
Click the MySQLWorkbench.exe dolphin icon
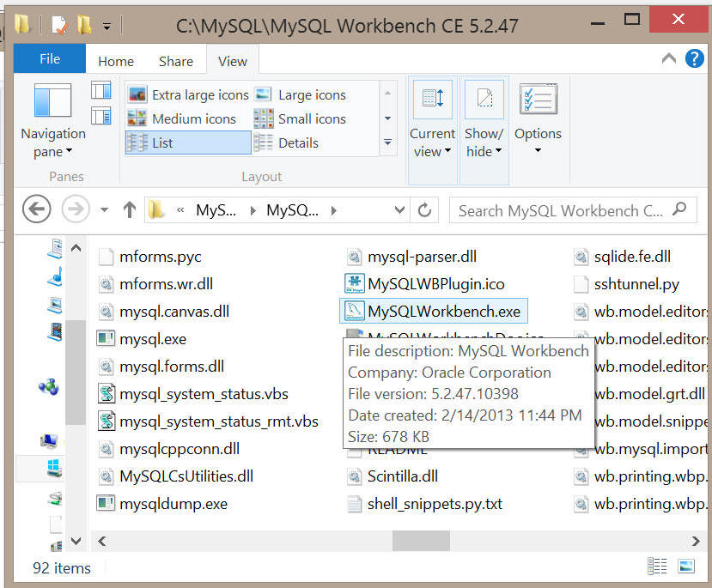click(x=354, y=312)
